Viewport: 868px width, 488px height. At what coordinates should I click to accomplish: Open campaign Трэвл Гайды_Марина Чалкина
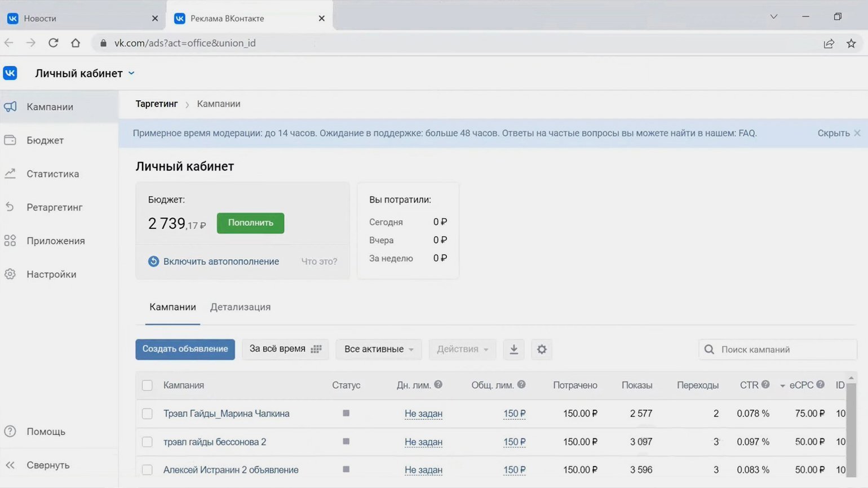pyautogui.click(x=226, y=414)
